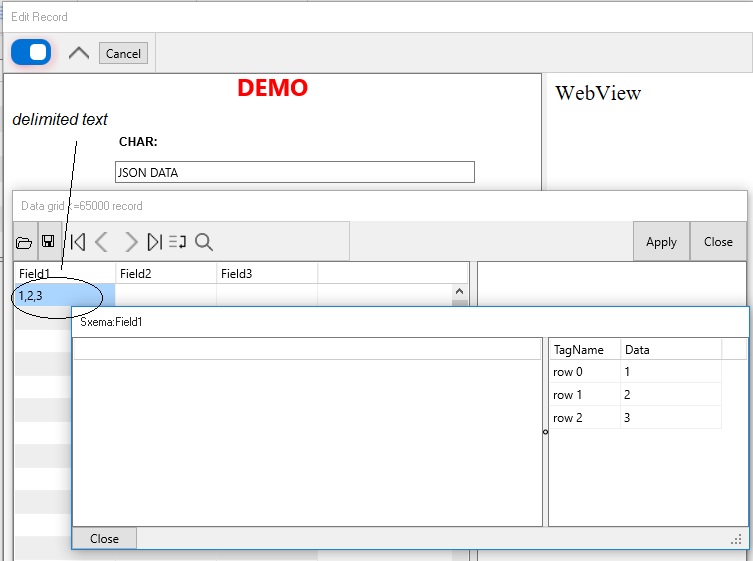Select data value 2 in row 1

671,395
